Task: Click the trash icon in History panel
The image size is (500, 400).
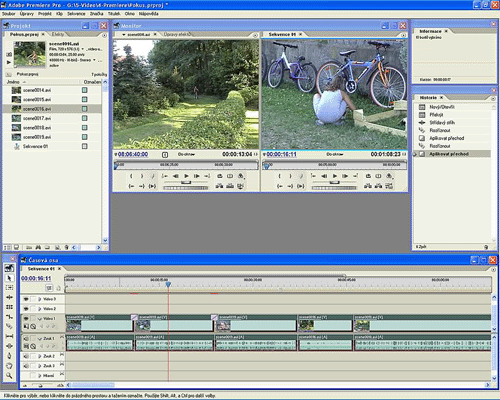Action: (x=486, y=247)
